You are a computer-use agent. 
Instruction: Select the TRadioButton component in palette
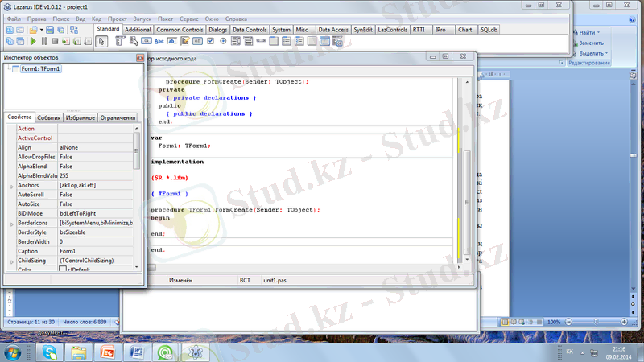[223, 41]
